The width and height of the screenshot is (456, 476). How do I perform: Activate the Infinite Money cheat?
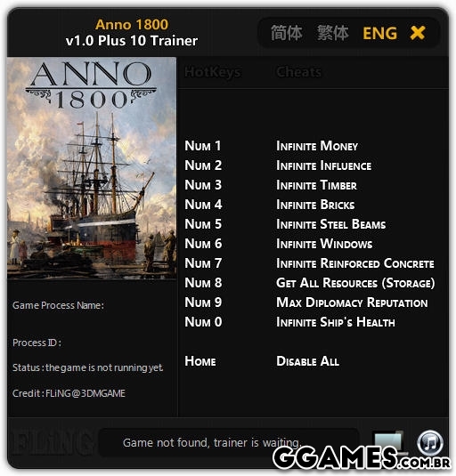pyautogui.click(x=317, y=146)
